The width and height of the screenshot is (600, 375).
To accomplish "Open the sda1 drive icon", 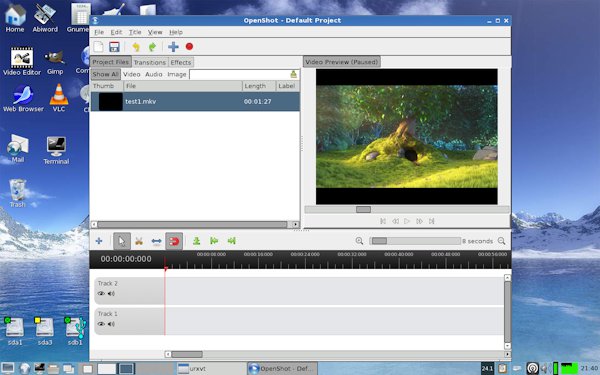I will [x=15, y=332].
